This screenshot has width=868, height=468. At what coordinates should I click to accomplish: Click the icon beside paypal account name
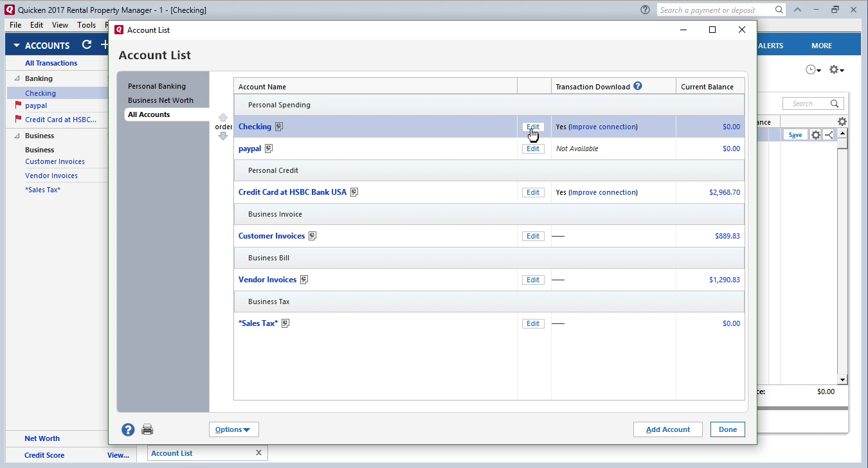(x=269, y=148)
